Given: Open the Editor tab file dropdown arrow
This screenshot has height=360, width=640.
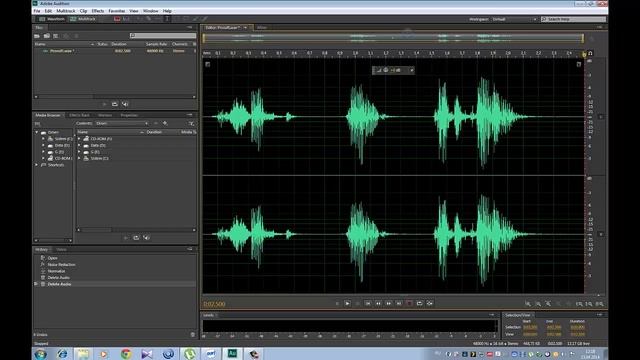Looking at the screenshot, I should [245, 28].
